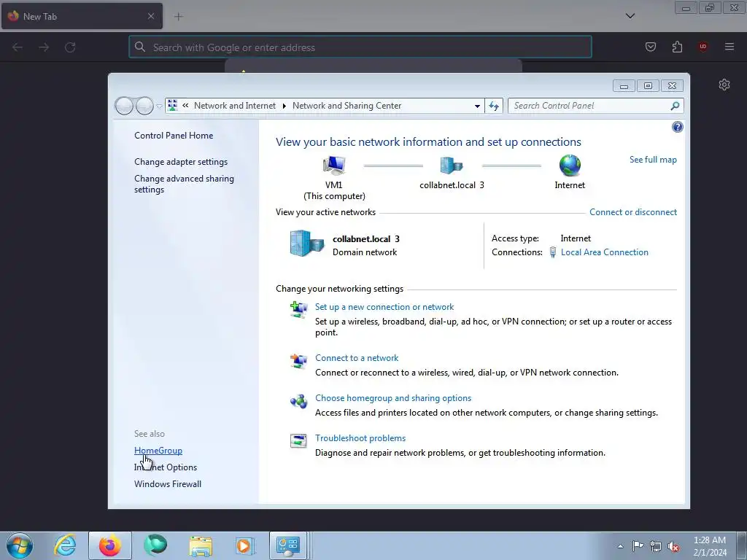The image size is (747, 560).
Task: Click the Troubleshoot problems link
Action: (x=360, y=438)
